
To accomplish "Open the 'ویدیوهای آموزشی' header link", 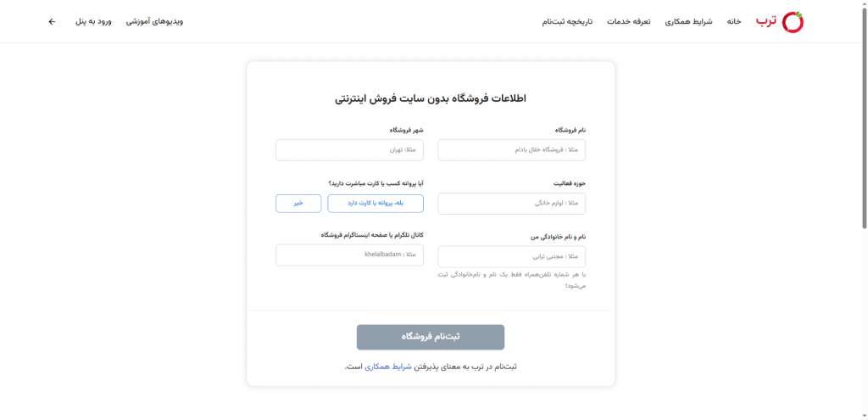I will tap(154, 22).
